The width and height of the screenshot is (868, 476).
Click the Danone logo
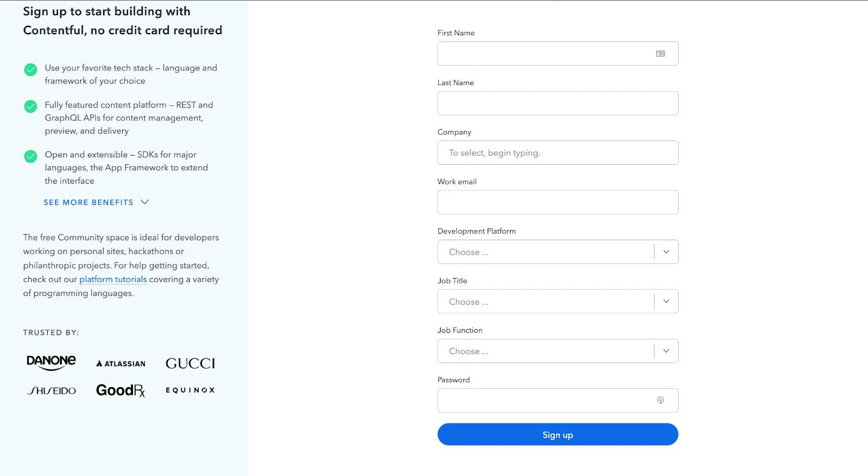(52, 362)
